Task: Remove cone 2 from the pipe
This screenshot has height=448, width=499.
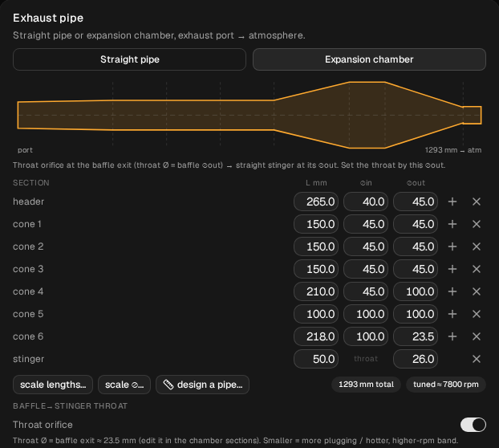Action: point(477,246)
